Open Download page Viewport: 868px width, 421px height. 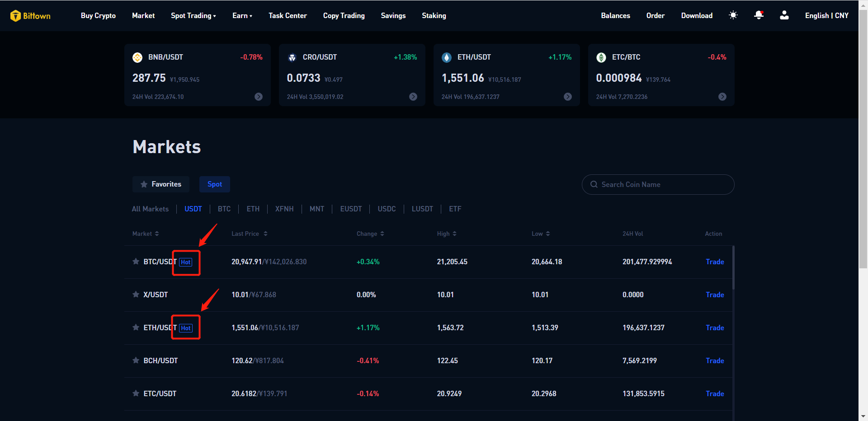(697, 16)
